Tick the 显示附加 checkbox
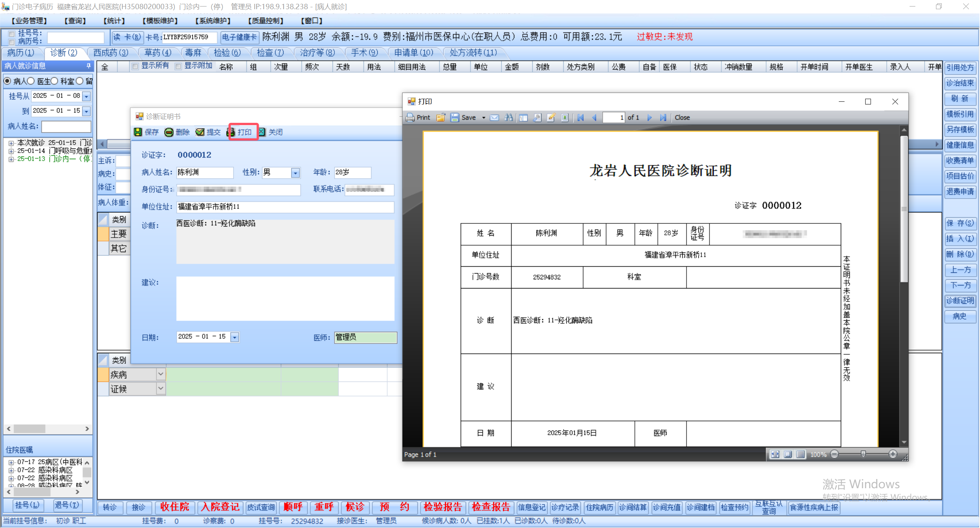This screenshot has height=528, width=980. pyautogui.click(x=178, y=67)
